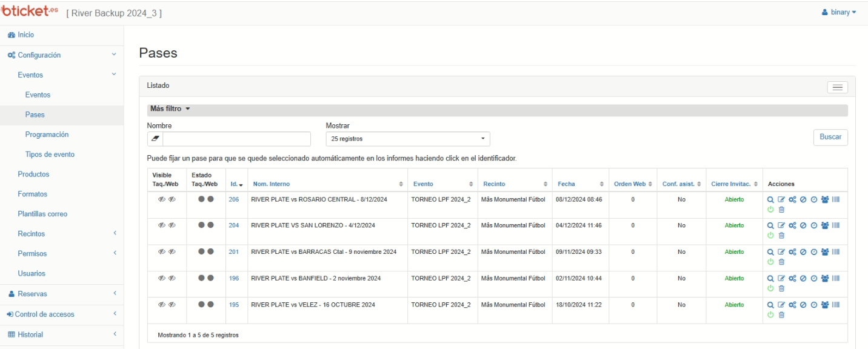Delete BANFIELD pass with trash icon
This screenshot has width=868, height=349.
point(781,288)
